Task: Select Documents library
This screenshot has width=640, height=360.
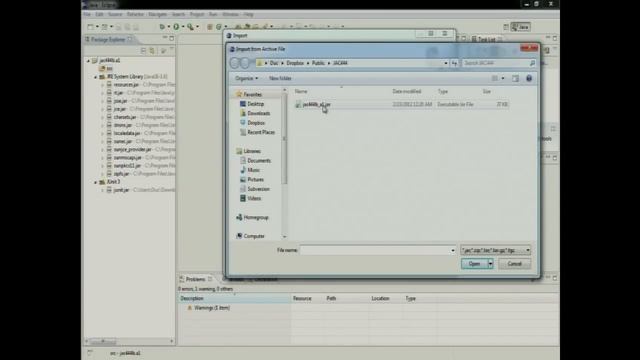Action: 259,160
